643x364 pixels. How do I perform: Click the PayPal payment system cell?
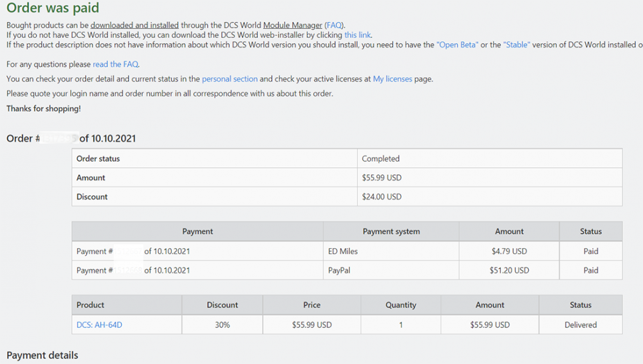(x=340, y=271)
